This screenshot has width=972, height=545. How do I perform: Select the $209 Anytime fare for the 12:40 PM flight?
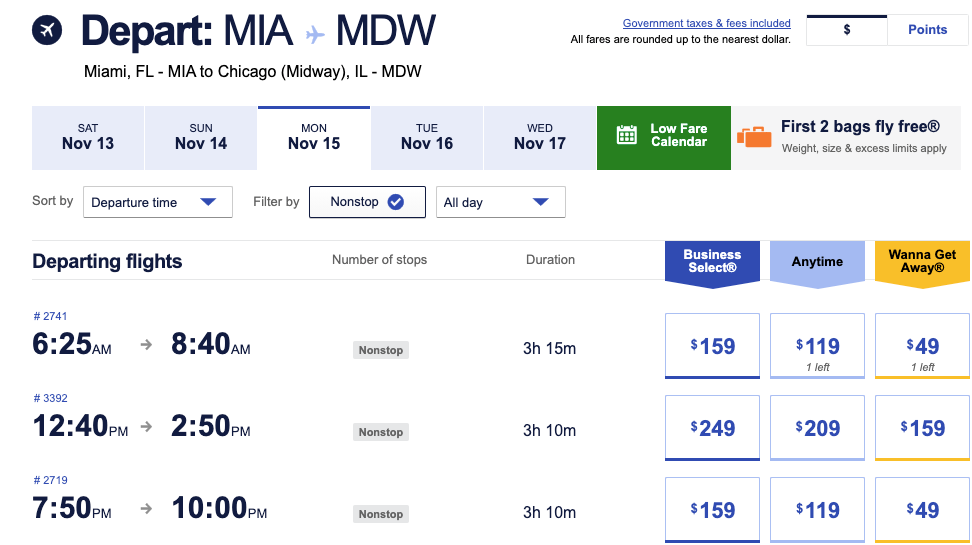(x=817, y=428)
